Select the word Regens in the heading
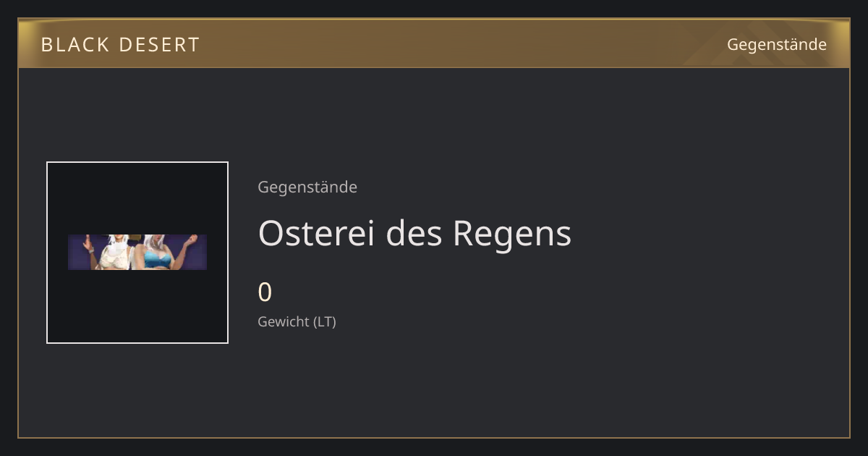The height and width of the screenshot is (456, 868). coord(512,235)
